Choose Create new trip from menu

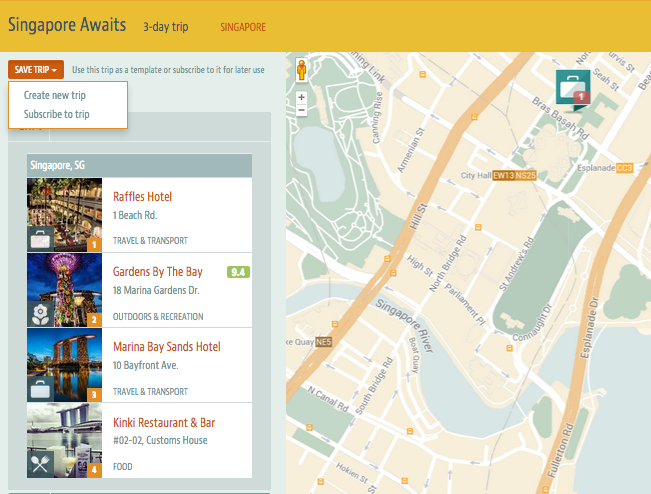(x=54, y=95)
